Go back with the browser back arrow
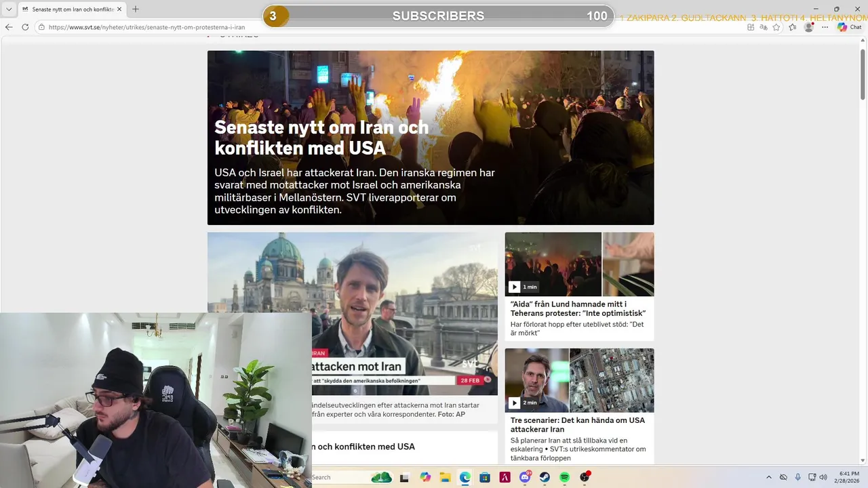868x488 pixels. pos(9,27)
